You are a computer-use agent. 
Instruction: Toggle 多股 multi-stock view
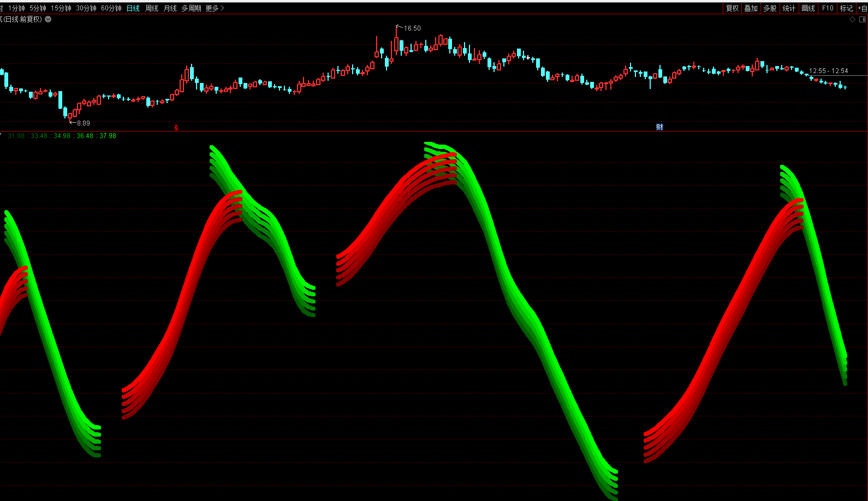click(770, 8)
